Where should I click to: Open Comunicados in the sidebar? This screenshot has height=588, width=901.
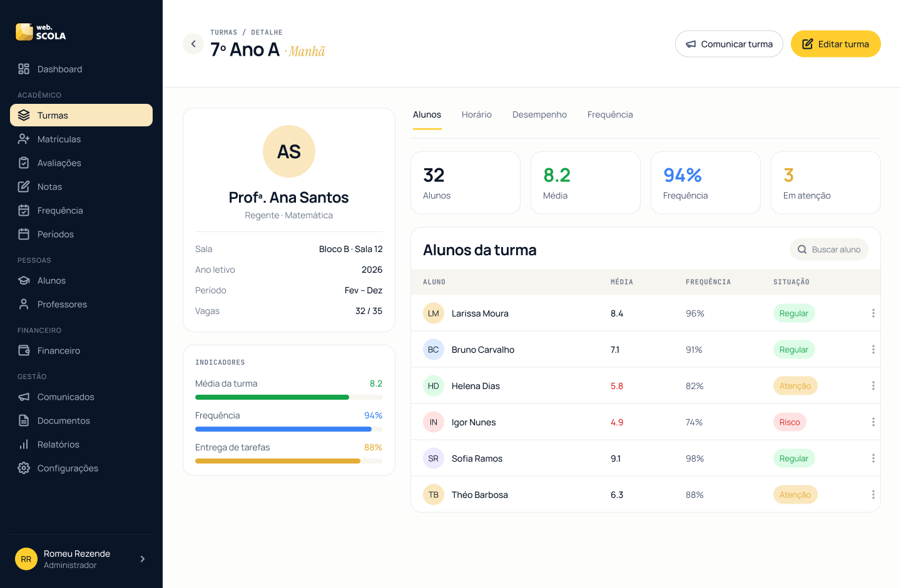[x=81, y=397]
